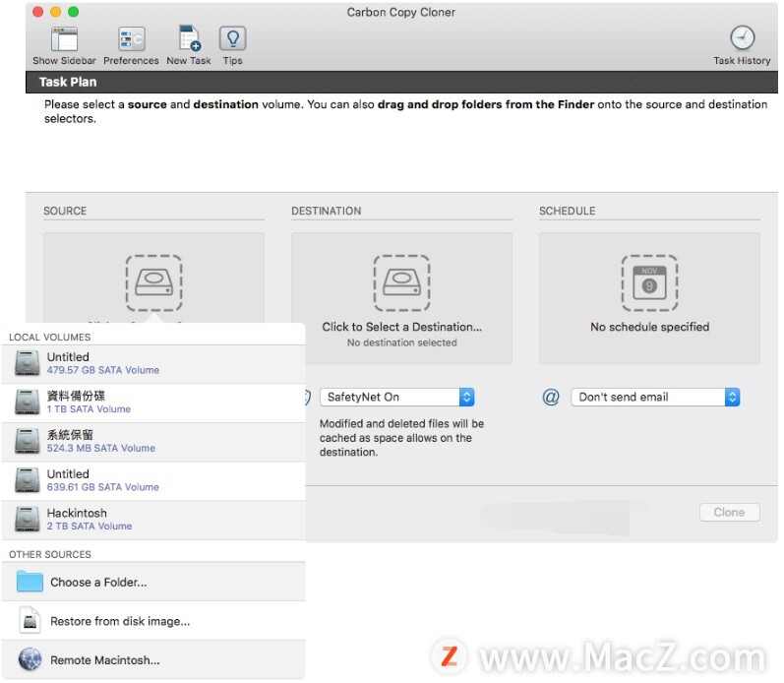This screenshot has height=683, width=784.
Task: Click the Remote Macintosh globe icon
Action: [x=30, y=660]
